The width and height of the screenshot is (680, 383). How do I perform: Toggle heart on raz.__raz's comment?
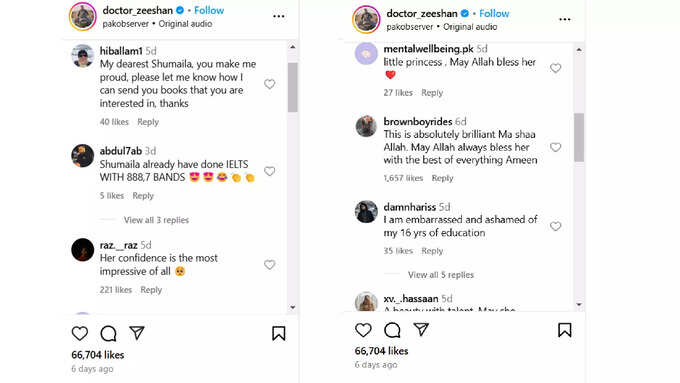coord(269,264)
